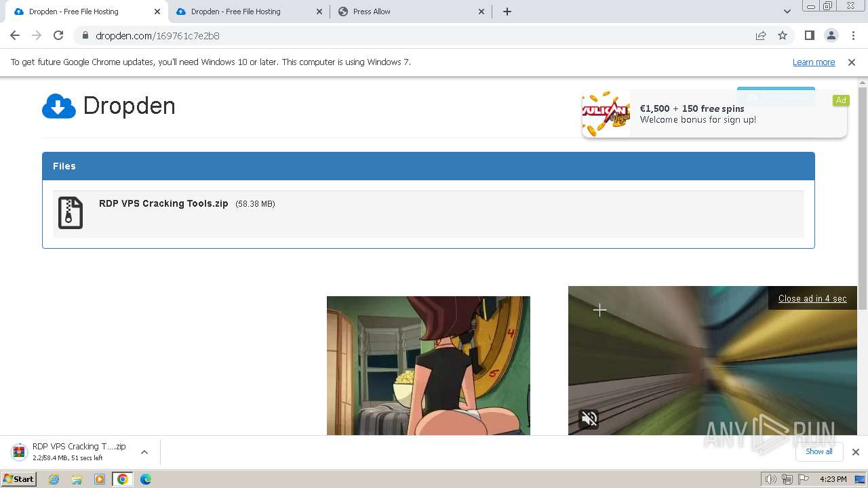Bookmark this page with the star icon

(x=783, y=36)
